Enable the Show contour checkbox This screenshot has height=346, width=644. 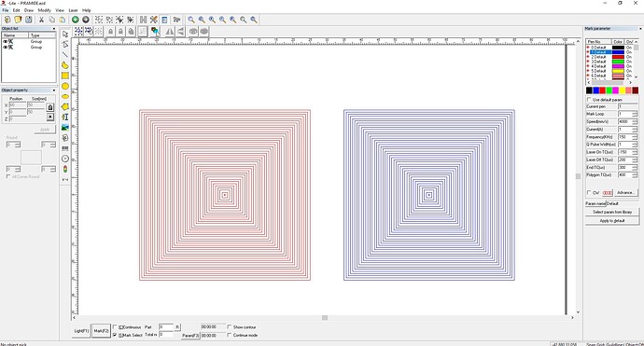(230, 327)
